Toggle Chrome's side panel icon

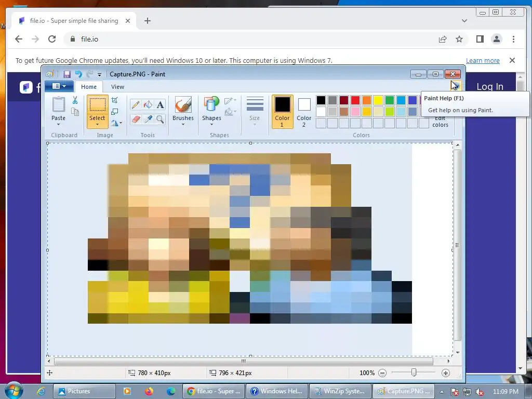click(x=480, y=39)
